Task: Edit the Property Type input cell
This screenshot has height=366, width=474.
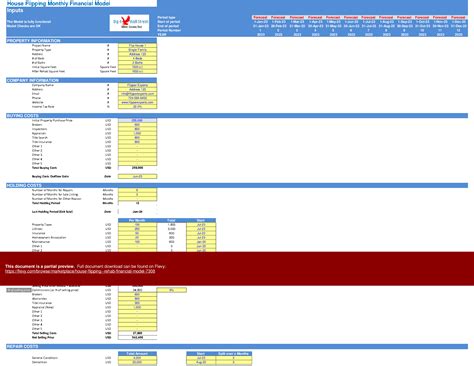Action: coord(137,50)
